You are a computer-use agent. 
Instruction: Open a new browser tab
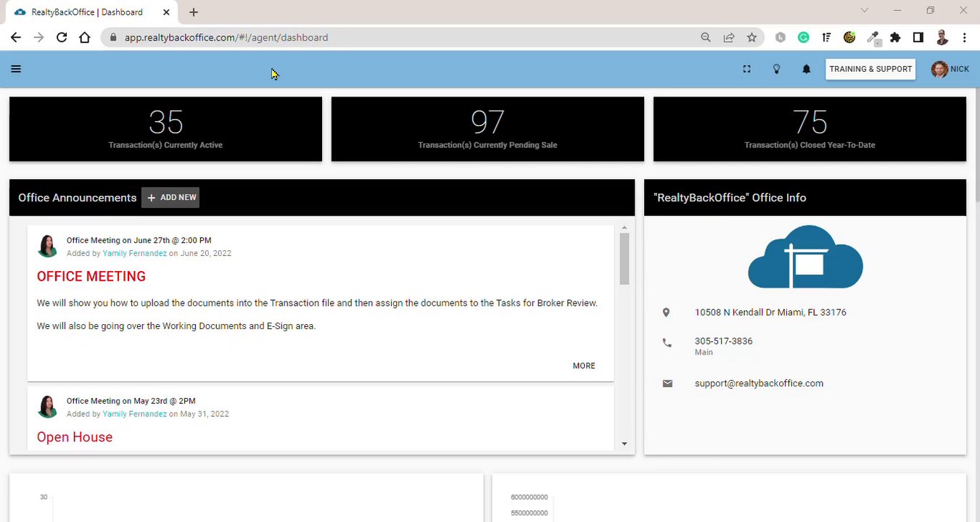point(194,12)
